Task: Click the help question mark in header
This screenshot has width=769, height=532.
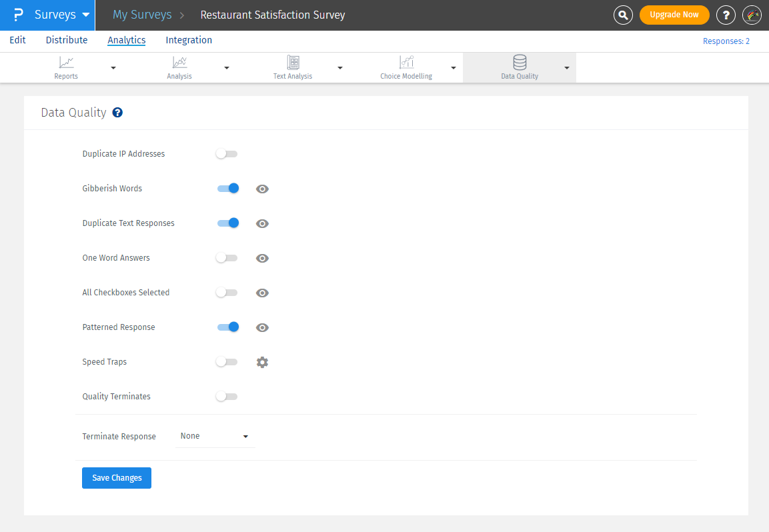Action: pos(726,15)
